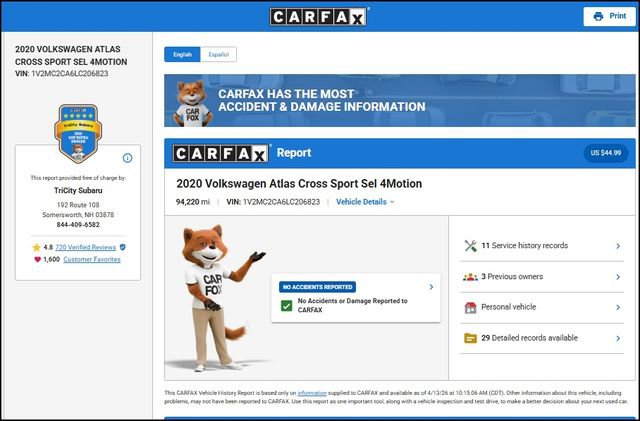Click the info icon in dealer card
The height and width of the screenshot is (421, 640).
click(127, 158)
